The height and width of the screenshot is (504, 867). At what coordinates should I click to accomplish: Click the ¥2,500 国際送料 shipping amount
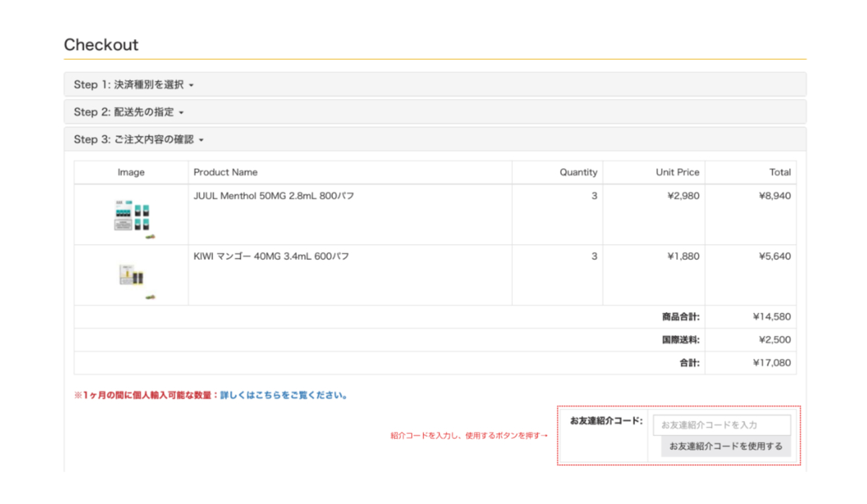tap(775, 340)
